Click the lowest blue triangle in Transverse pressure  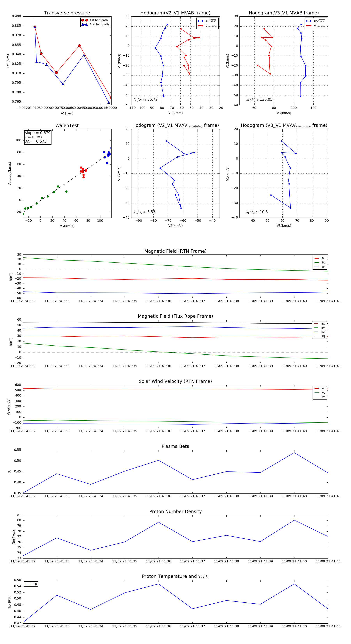(x=109, y=102)
